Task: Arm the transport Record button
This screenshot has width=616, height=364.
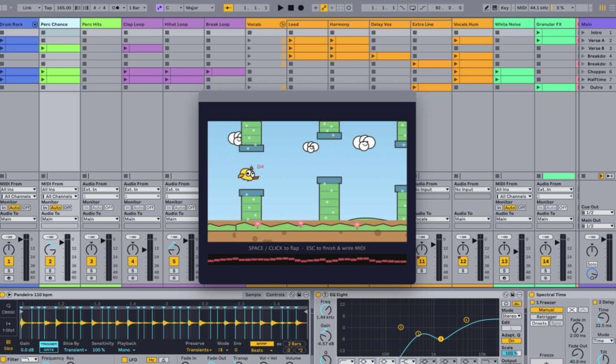Action: pyautogui.click(x=301, y=8)
